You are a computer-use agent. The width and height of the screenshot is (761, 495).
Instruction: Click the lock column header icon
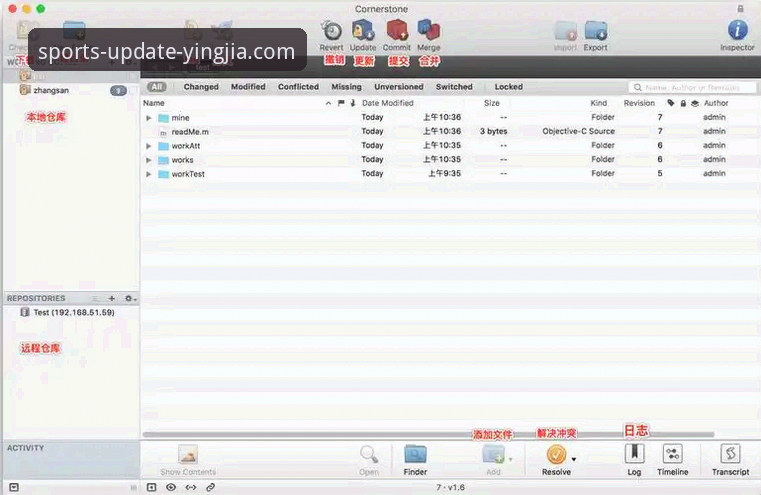point(683,103)
